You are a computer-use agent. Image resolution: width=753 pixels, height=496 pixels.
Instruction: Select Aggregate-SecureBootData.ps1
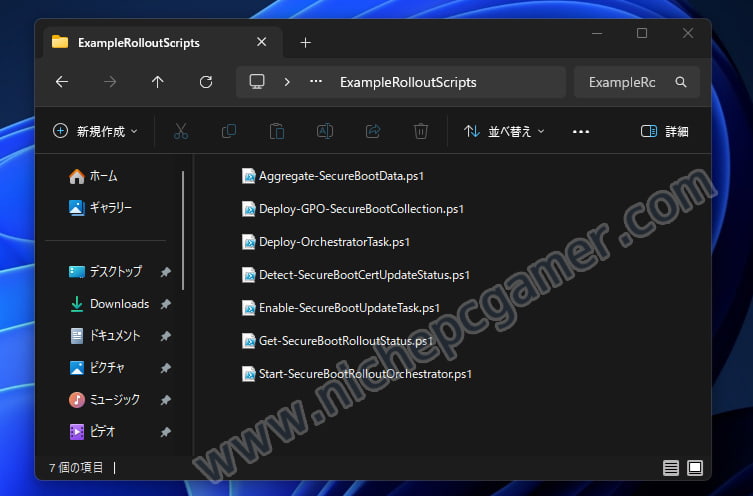tap(333, 176)
